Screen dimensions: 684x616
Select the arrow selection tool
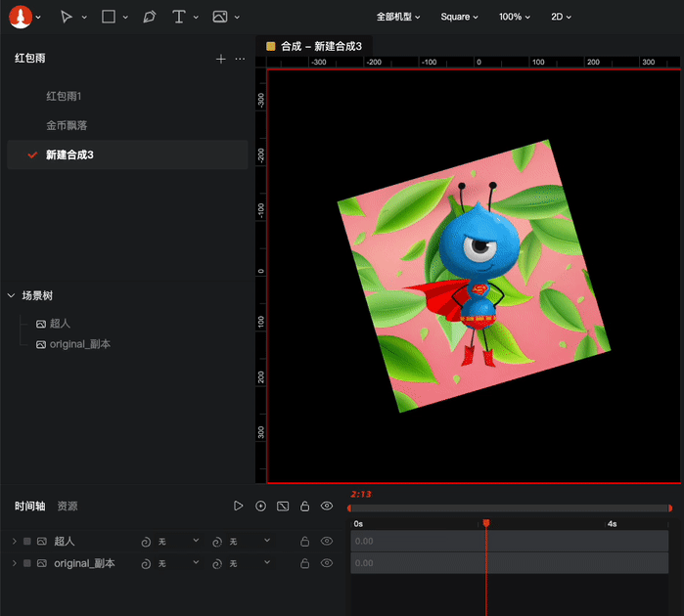(67, 17)
